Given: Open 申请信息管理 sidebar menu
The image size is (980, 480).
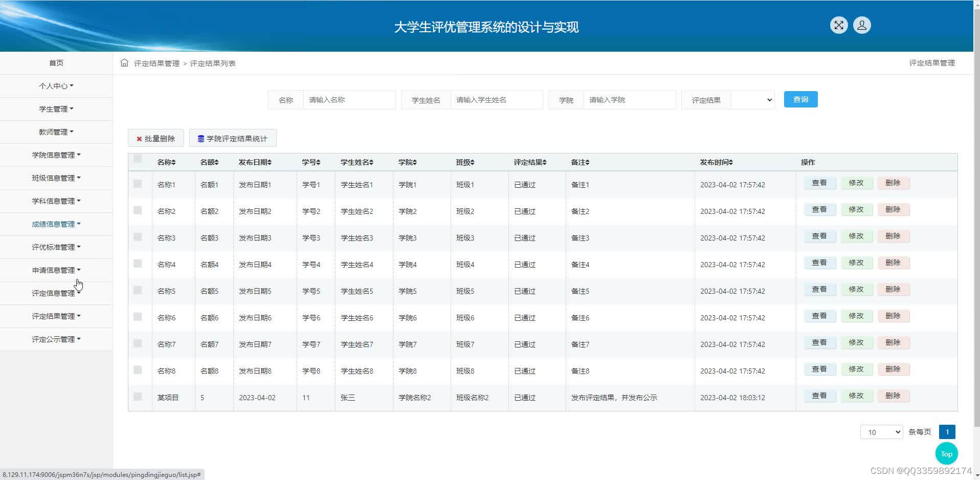Looking at the screenshot, I should 56,270.
